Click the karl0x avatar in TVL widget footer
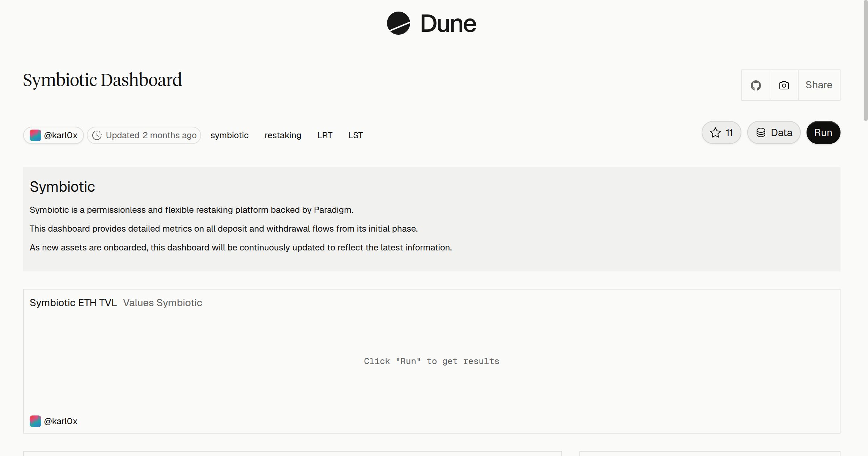The width and height of the screenshot is (868, 456). [x=35, y=421]
